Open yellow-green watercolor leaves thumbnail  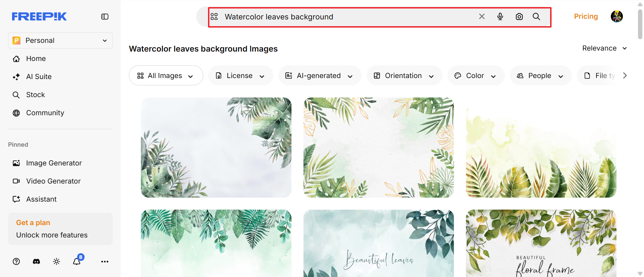(541, 148)
